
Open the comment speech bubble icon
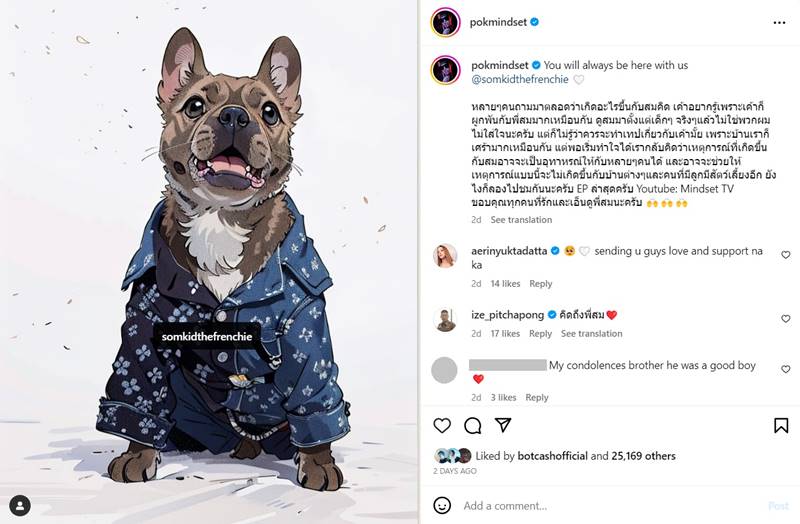point(472,425)
